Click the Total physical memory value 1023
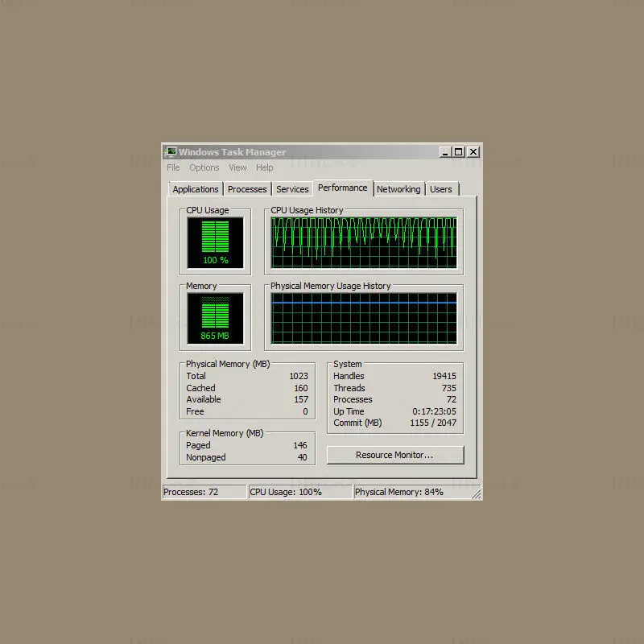Image resolution: width=644 pixels, height=644 pixels. point(299,376)
